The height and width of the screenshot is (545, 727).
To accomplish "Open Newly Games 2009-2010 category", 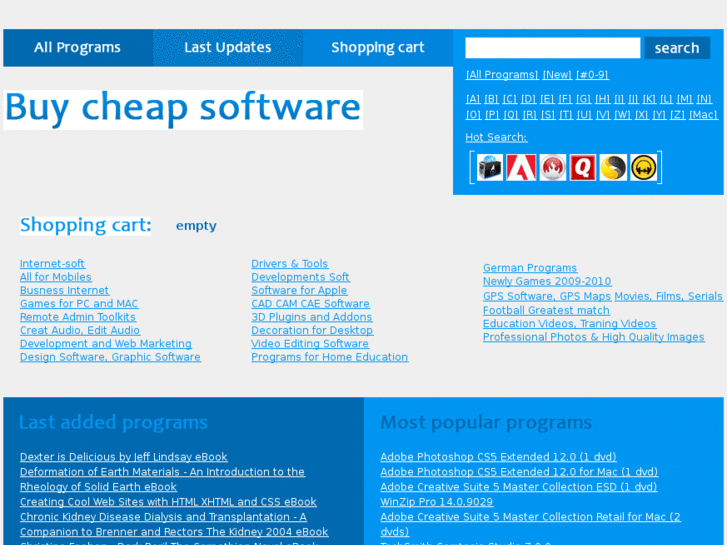I will (547, 282).
